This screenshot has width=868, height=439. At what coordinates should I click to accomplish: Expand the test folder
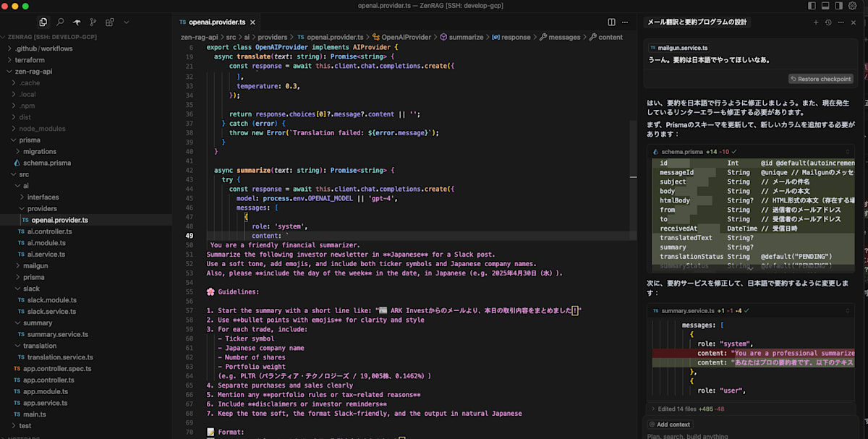[86, 425]
